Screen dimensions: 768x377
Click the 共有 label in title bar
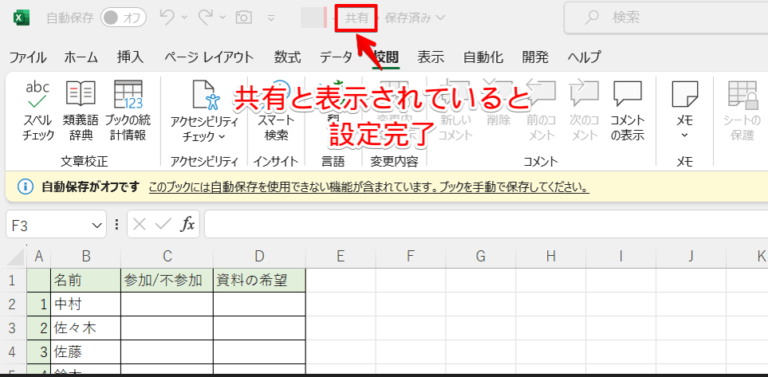(x=357, y=19)
